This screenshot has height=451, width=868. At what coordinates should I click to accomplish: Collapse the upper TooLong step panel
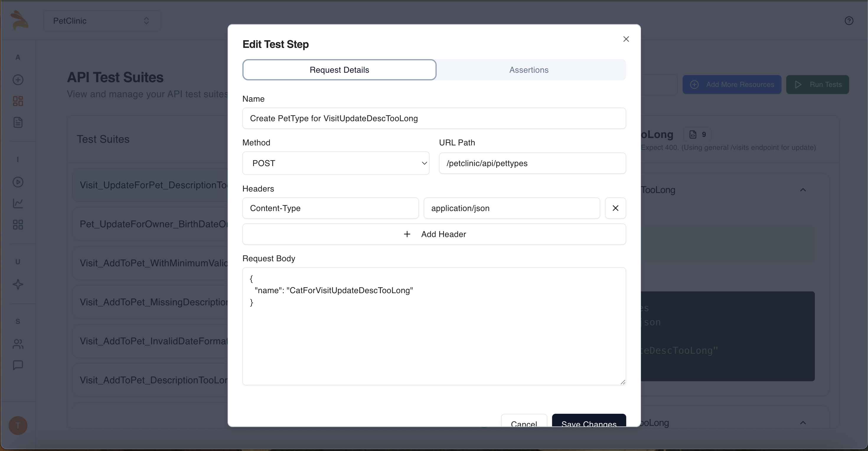point(803,190)
